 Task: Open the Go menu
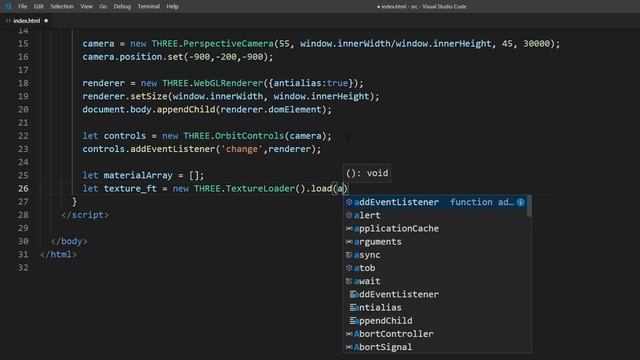click(x=103, y=7)
